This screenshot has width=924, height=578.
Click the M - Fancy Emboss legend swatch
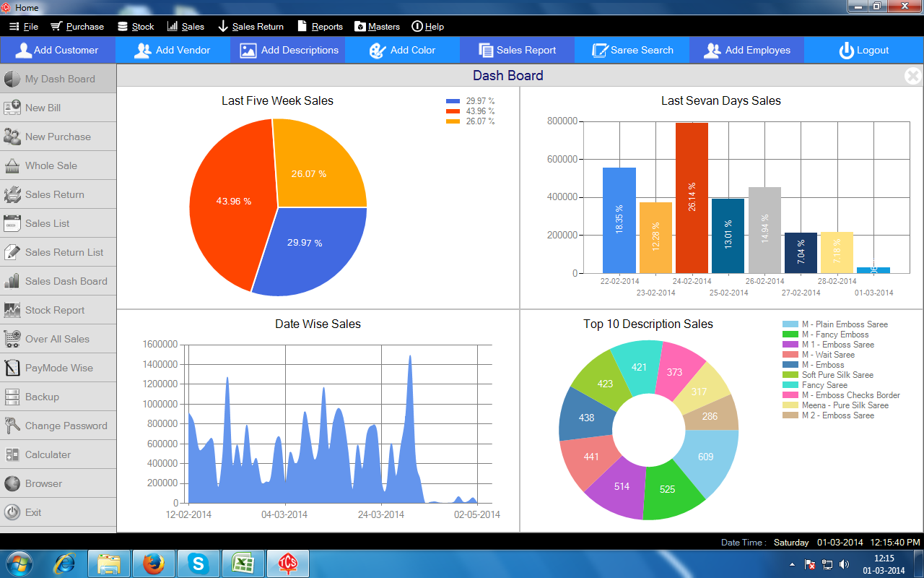[x=790, y=335]
